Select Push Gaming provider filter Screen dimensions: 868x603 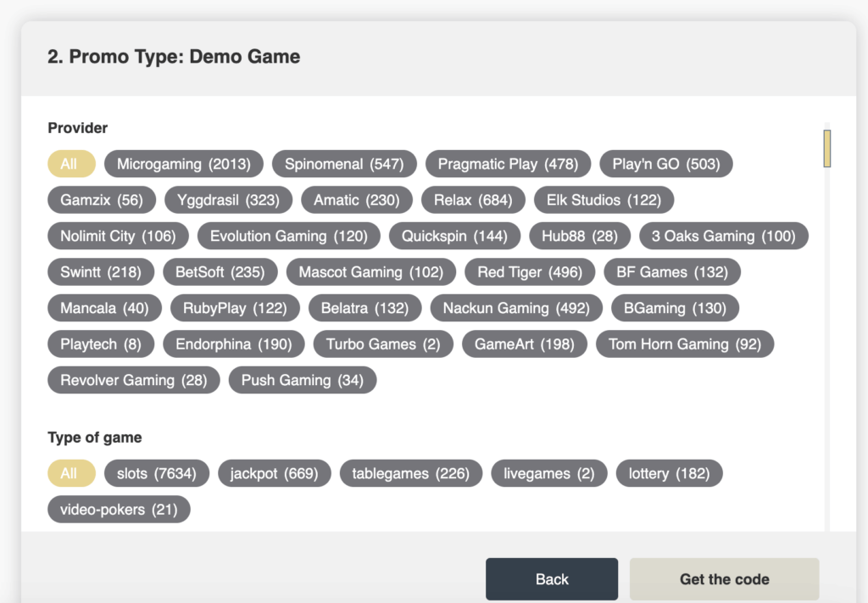click(303, 380)
